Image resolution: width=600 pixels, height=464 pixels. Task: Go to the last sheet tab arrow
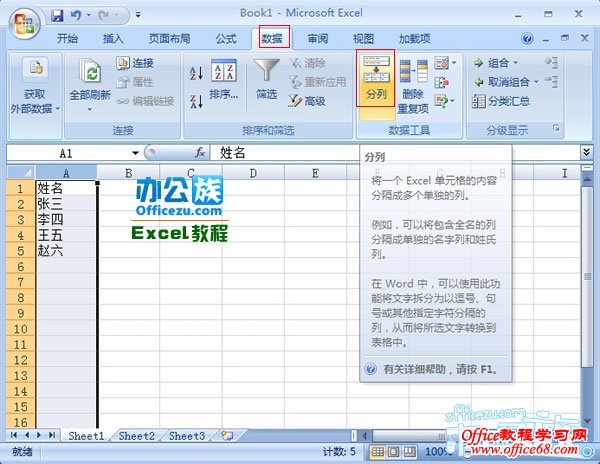[x=52, y=435]
